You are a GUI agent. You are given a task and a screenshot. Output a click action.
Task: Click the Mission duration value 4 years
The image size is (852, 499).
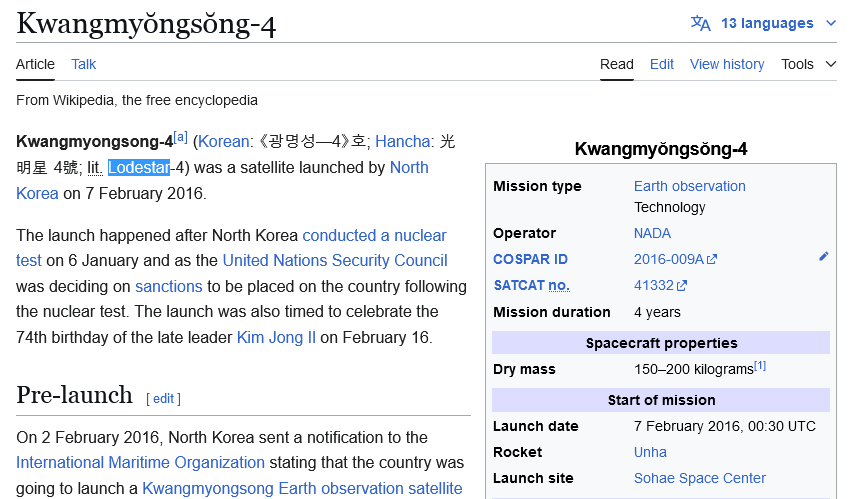click(657, 312)
